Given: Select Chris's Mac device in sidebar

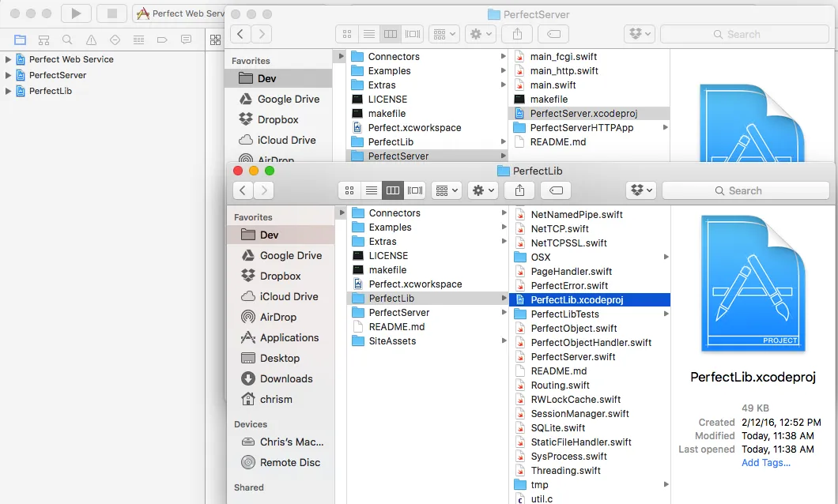Looking at the screenshot, I should click(x=281, y=442).
